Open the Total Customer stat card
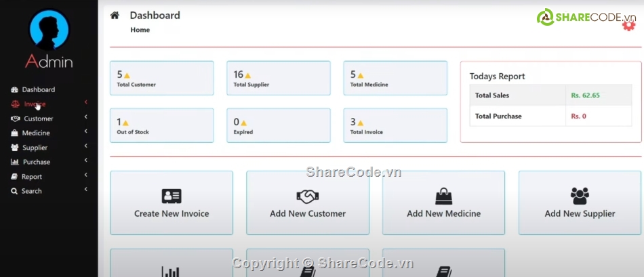This screenshot has height=277, width=644. [162, 78]
